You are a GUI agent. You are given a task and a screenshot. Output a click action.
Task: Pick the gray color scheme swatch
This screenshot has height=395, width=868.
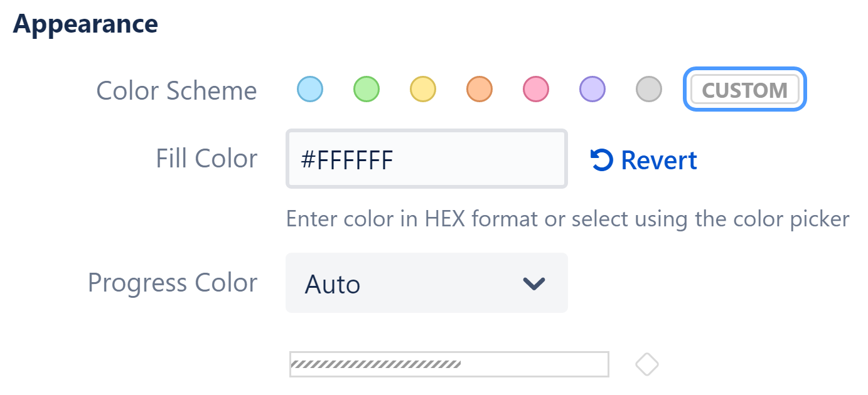point(648,89)
